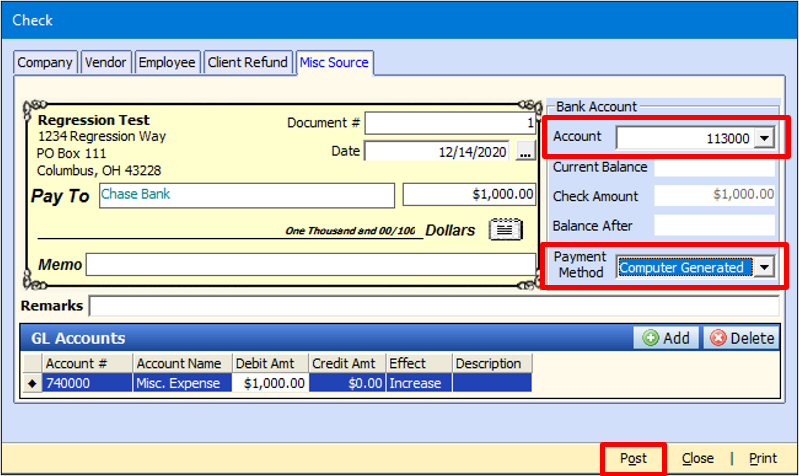
Task: Click the red Delete GL account button
Action: pyautogui.click(x=741, y=338)
